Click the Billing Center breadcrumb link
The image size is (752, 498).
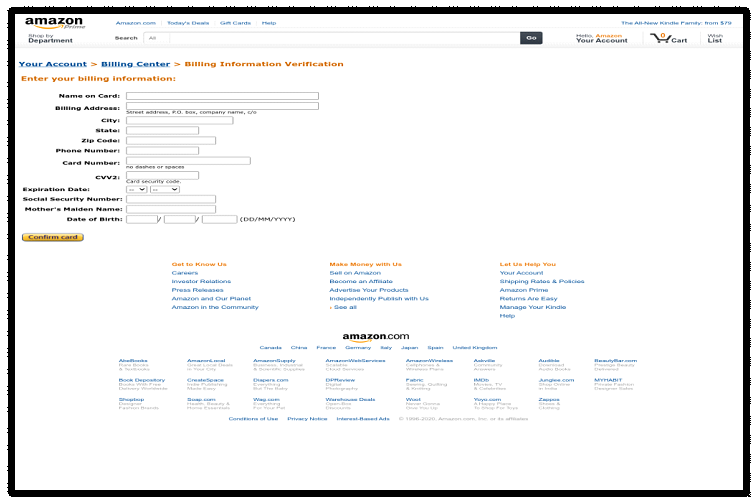click(x=135, y=64)
